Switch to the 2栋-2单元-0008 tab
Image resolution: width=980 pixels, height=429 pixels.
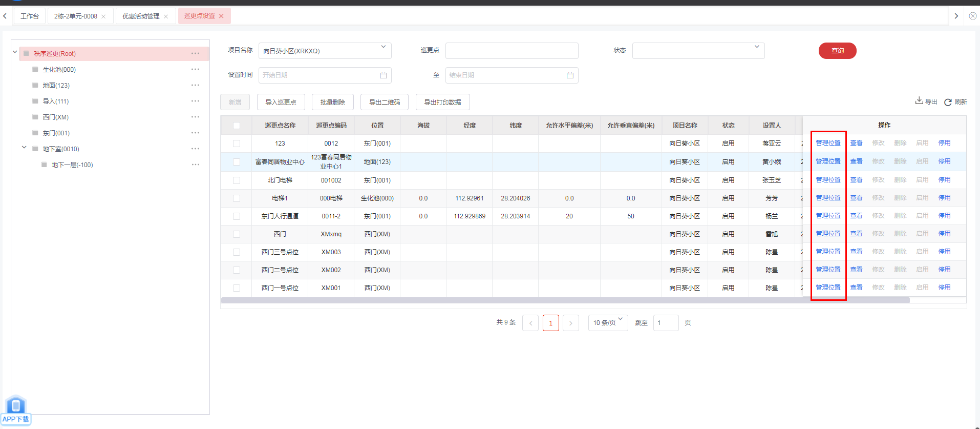tap(76, 16)
